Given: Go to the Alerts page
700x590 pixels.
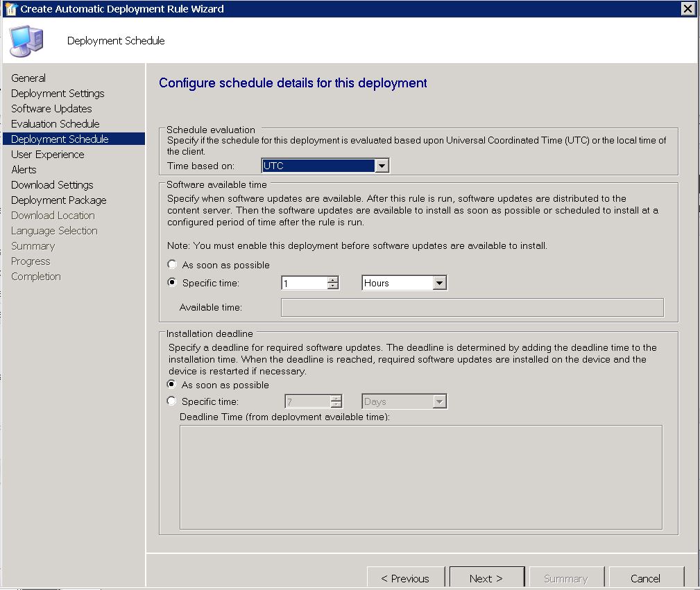Looking at the screenshot, I should 24,170.
